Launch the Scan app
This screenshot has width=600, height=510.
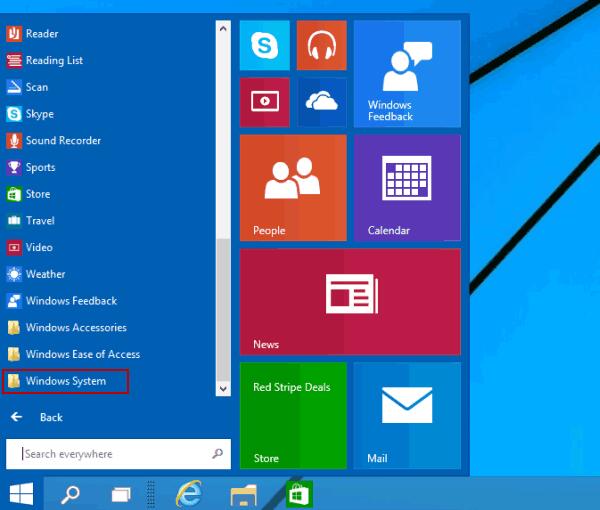(27, 87)
